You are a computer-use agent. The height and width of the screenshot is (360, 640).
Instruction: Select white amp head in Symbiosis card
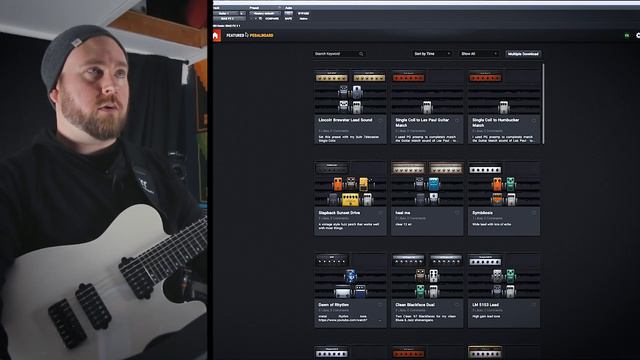click(485, 169)
